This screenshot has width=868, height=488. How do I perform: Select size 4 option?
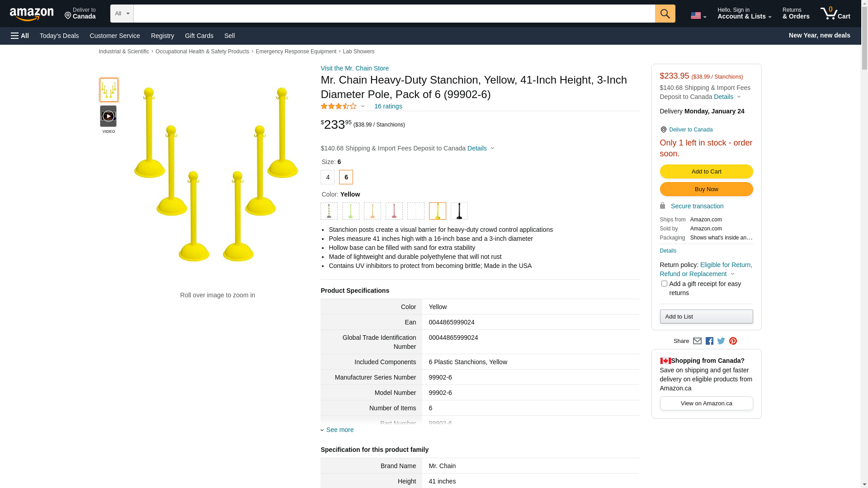[328, 177]
